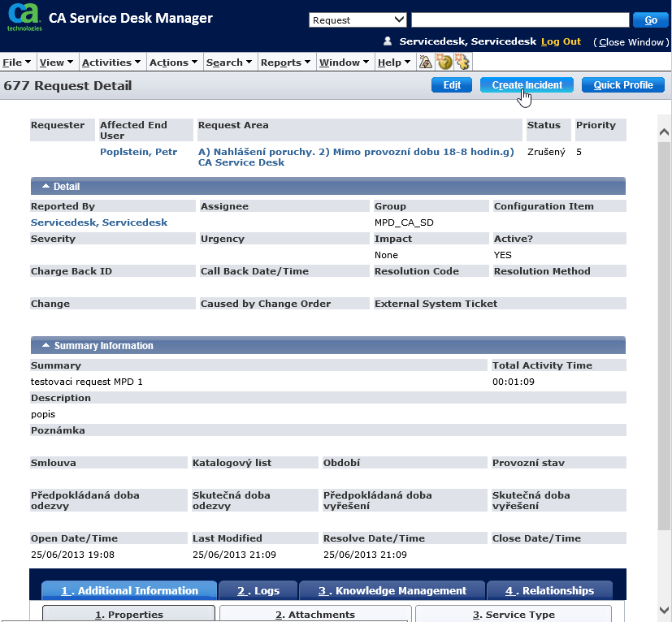Viewport: 672px width, 622px height.
Task: Open the Activities menu
Action: [x=111, y=63]
